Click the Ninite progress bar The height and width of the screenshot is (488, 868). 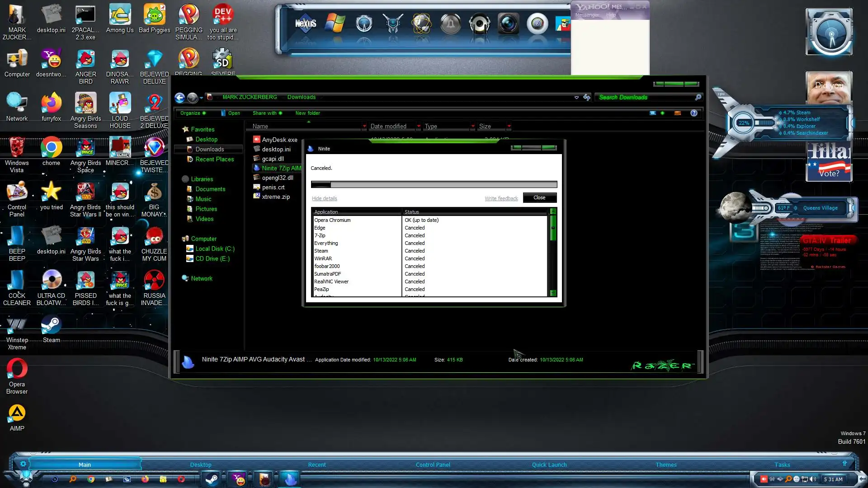point(434,184)
